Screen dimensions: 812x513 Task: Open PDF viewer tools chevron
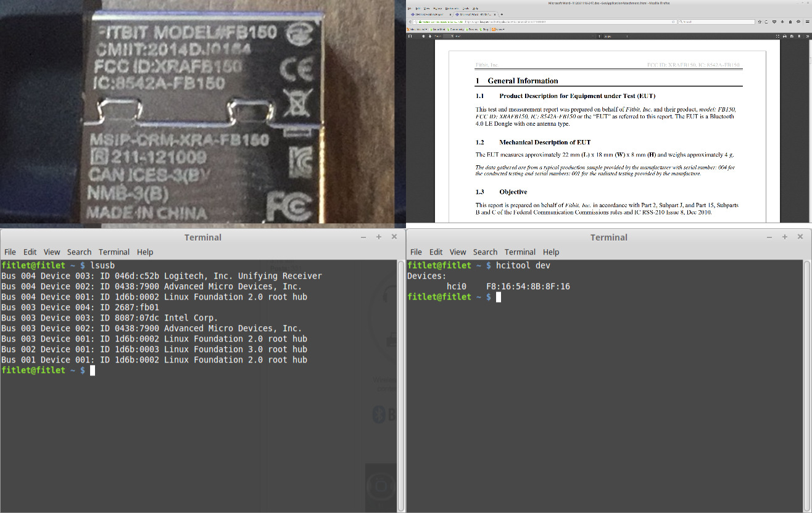(807, 36)
